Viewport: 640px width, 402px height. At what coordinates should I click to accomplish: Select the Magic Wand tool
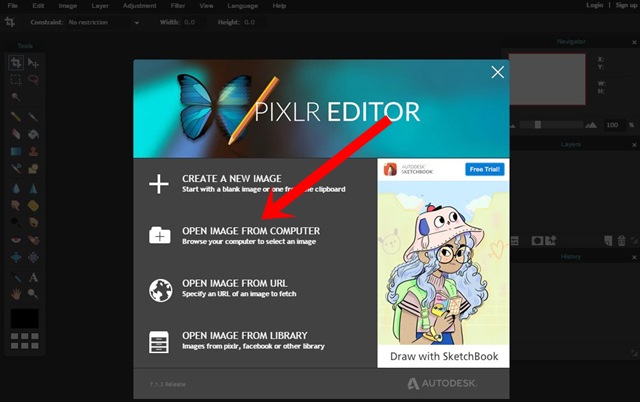[16, 97]
